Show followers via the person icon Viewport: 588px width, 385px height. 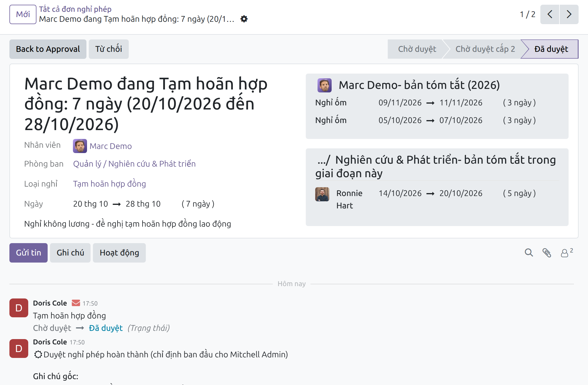tap(567, 253)
